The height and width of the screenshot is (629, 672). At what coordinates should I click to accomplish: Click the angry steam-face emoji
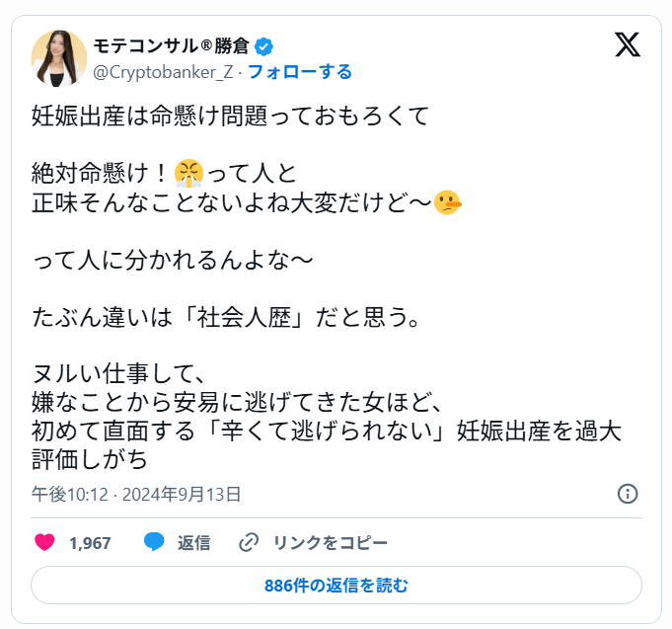pyautogui.click(x=188, y=173)
